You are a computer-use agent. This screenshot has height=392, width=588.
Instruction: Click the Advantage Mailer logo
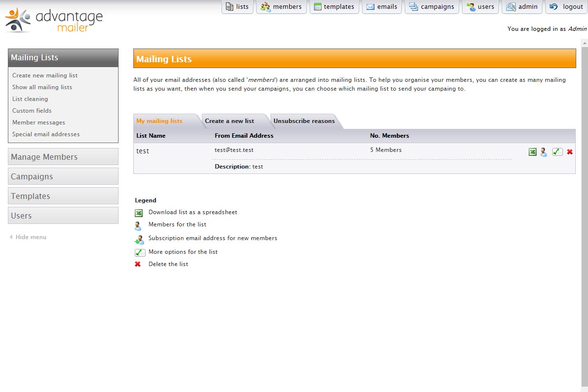(54, 20)
